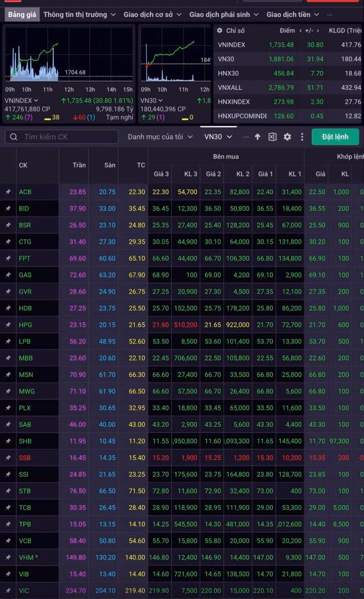Click the Excel export icon
364x599 pixels.
coord(272,137)
